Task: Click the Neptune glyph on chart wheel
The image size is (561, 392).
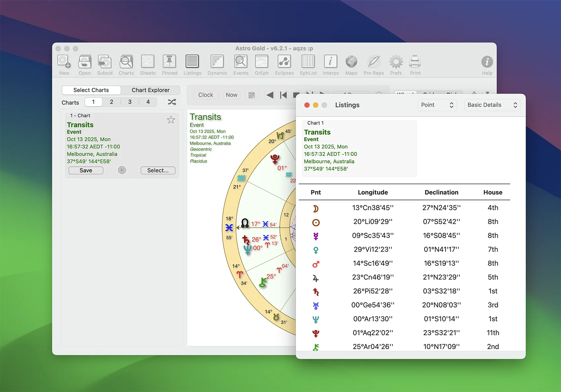Action: click(x=247, y=250)
